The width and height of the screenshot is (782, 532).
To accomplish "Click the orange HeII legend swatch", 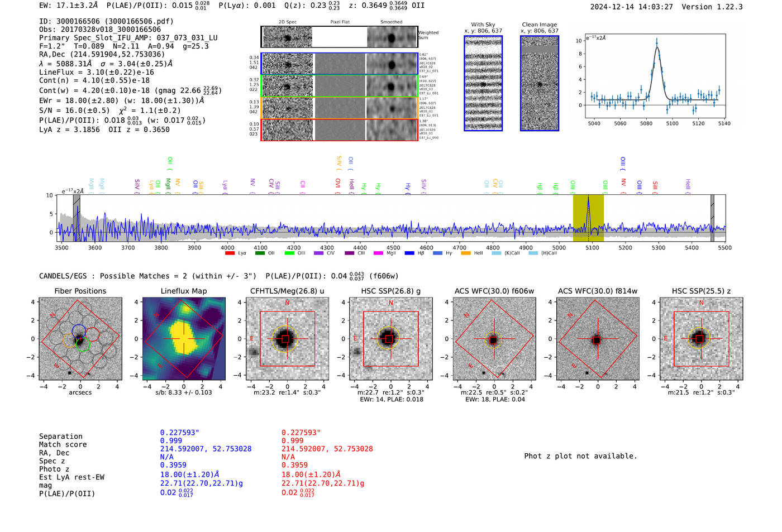I will [466, 253].
